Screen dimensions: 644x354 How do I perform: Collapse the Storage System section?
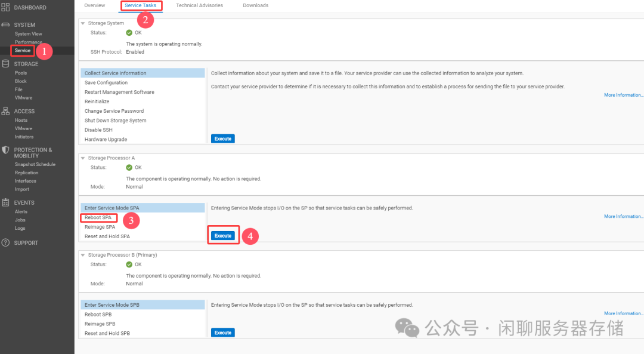pos(82,23)
